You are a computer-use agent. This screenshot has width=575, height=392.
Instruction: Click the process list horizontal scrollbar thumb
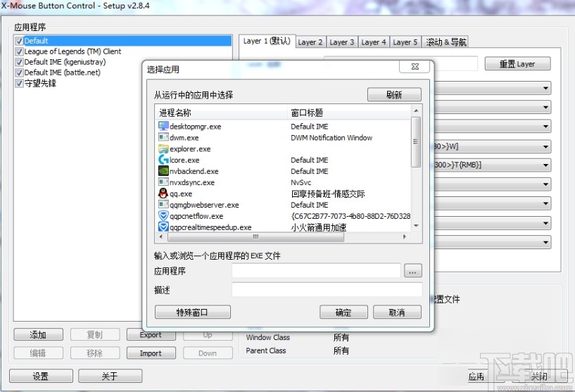tap(256, 237)
